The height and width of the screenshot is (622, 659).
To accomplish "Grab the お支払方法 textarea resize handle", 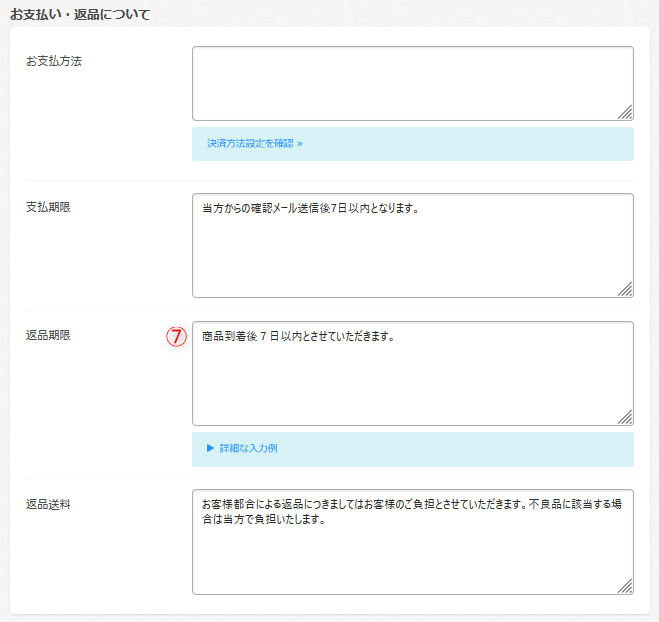I will [625, 113].
